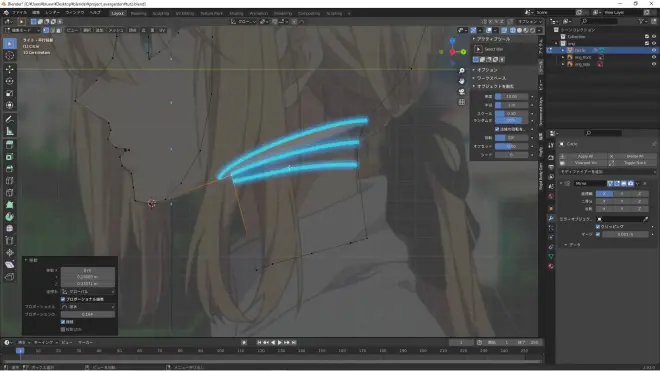Click the eyedropper for mirror object
Viewport: 660px width, 371px height.
point(646,219)
